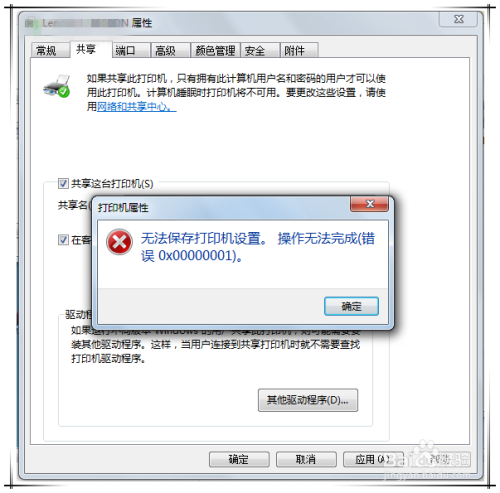Click the 取消 button
The image size is (500, 493).
coord(306,459)
